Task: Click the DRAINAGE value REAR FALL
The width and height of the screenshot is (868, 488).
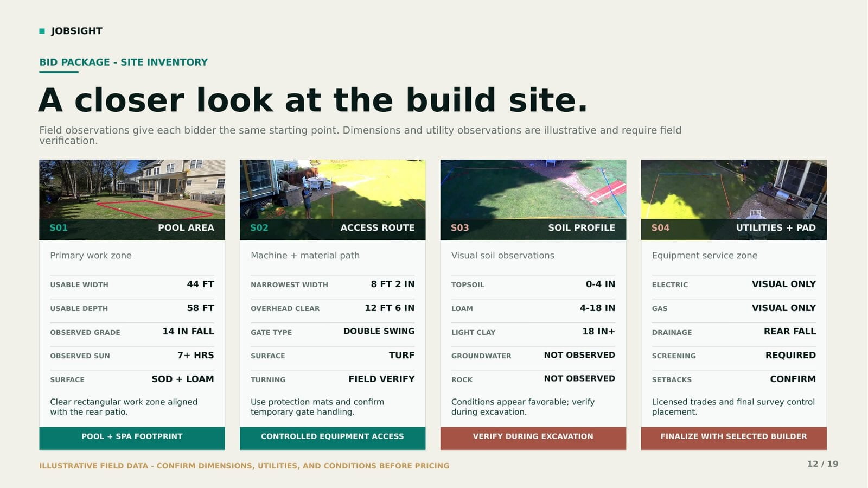Action: click(790, 331)
